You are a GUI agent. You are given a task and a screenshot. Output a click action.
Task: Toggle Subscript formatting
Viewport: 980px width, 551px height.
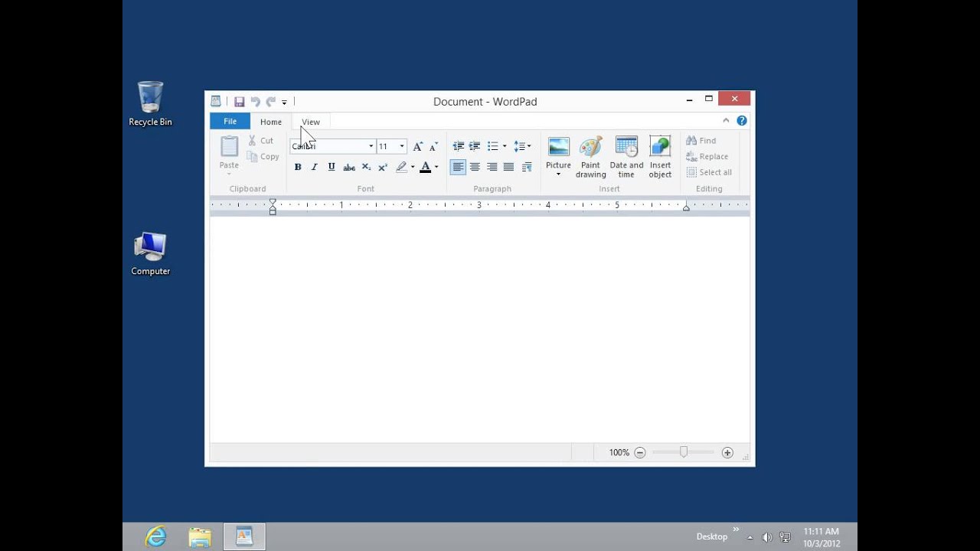point(366,167)
